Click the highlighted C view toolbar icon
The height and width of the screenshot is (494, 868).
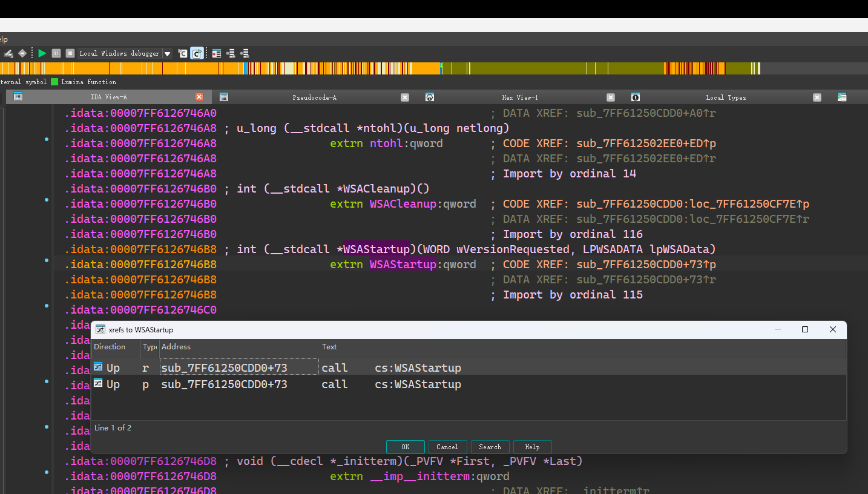pos(197,53)
